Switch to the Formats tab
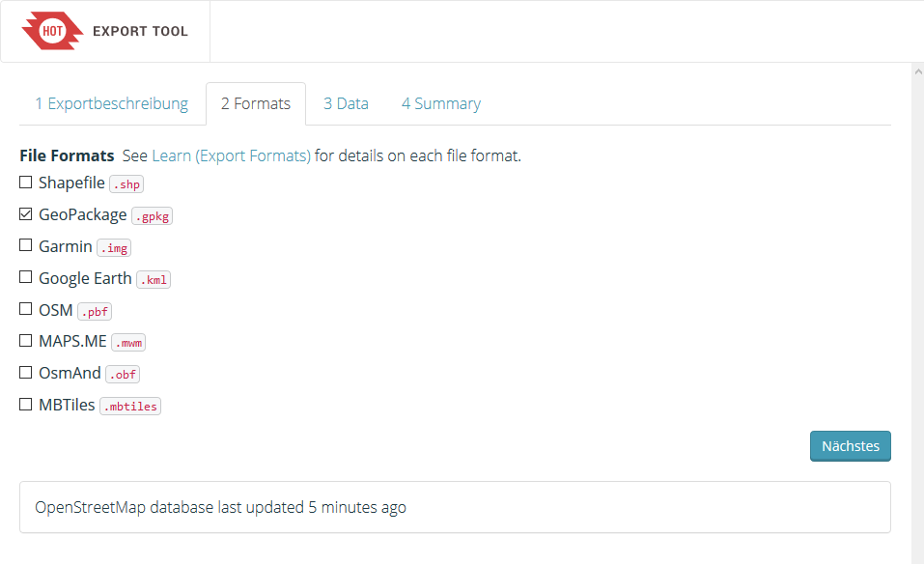This screenshot has height=564, width=924. coord(256,104)
